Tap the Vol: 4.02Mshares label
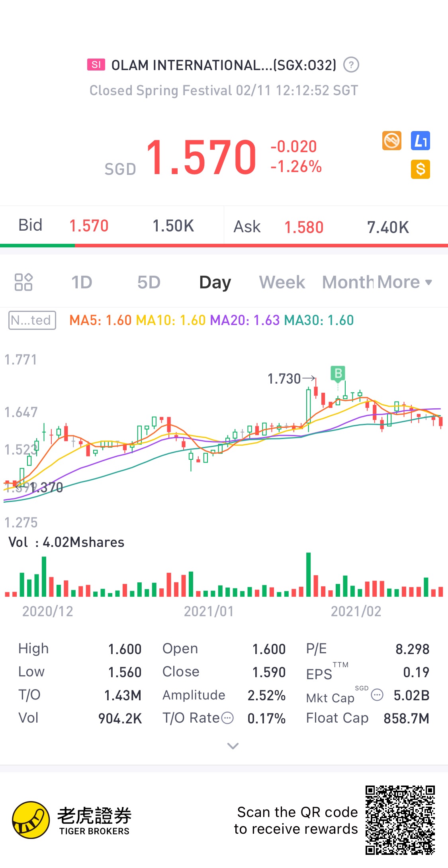The height and width of the screenshot is (868, 448). 67,542
